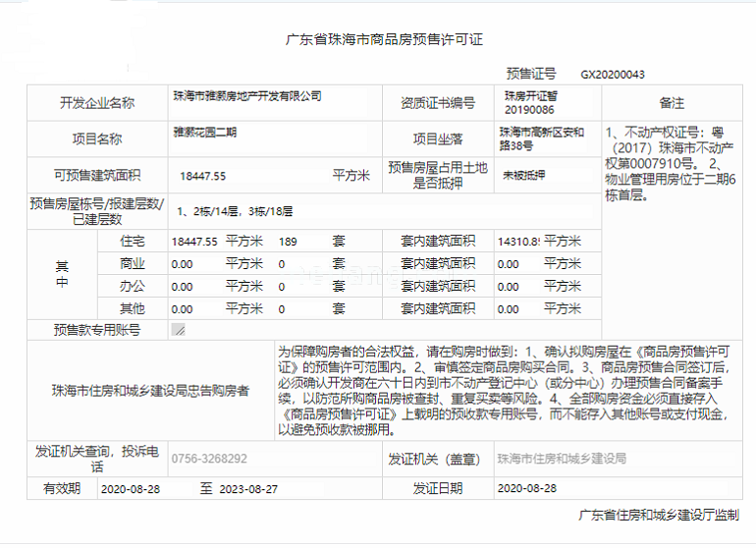The height and width of the screenshot is (548, 756).
Task: Select the 可预售建筑面积 value 18447.55
Action: pos(203,176)
